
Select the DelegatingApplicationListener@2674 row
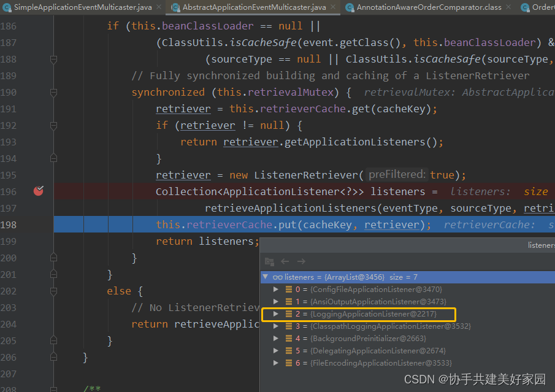click(408, 350)
